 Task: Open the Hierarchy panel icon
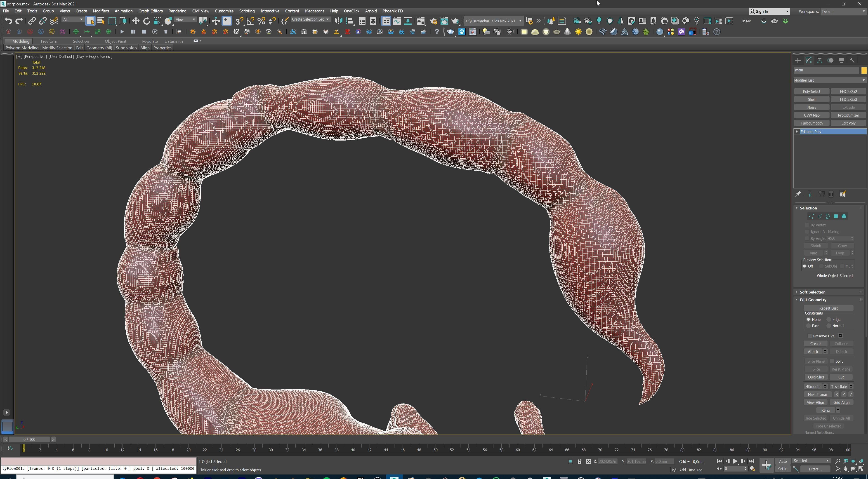tap(820, 60)
